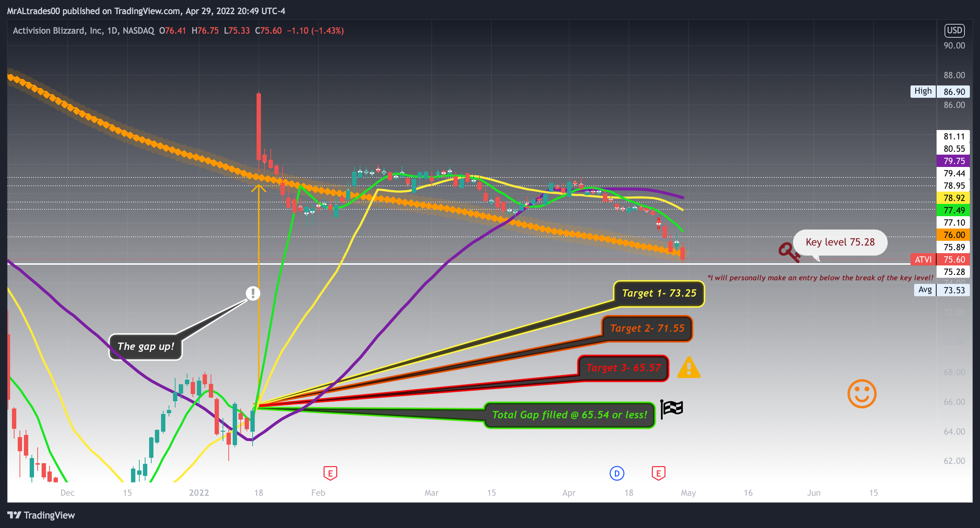The image size is (980, 528).
Task: Click the earnings E marker near Feb
Action: tap(330, 473)
